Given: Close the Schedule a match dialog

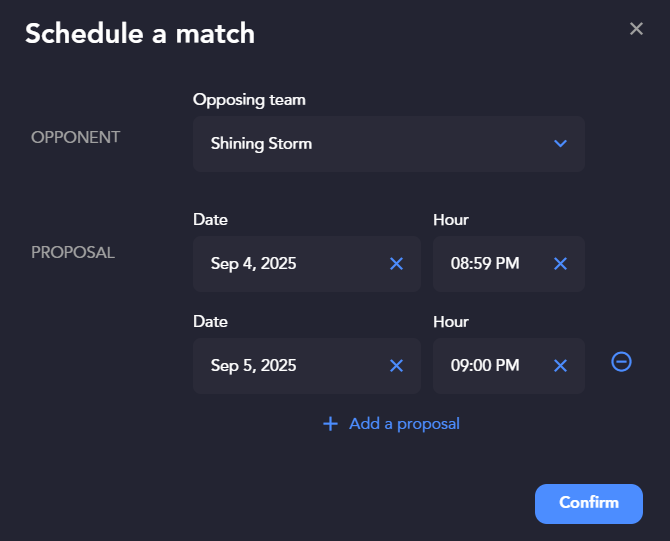Looking at the screenshot, I should pyautogui.click(x=636, y=29).
